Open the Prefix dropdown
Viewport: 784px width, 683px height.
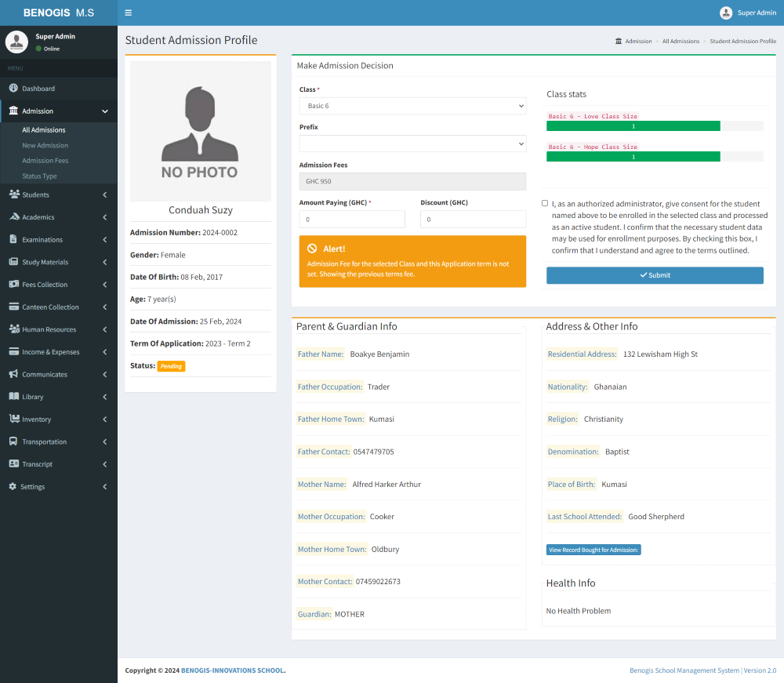[412, 144]
